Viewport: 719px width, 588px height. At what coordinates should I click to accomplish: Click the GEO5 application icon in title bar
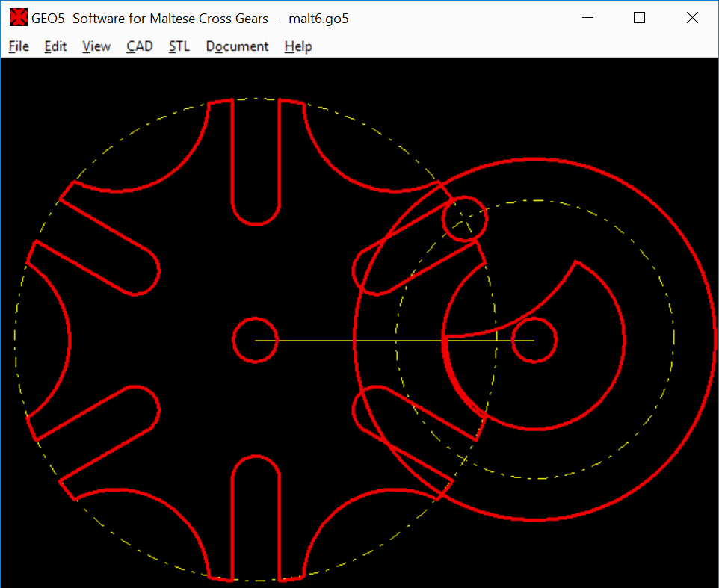click(18, 18)
